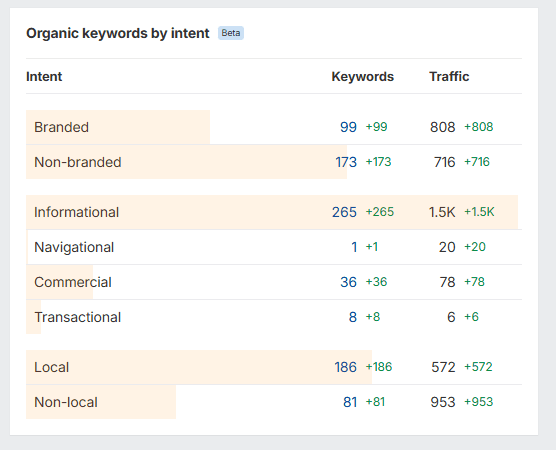
Task: Click the +78 Commercial traffic change
Action: [x=474, y=282]
